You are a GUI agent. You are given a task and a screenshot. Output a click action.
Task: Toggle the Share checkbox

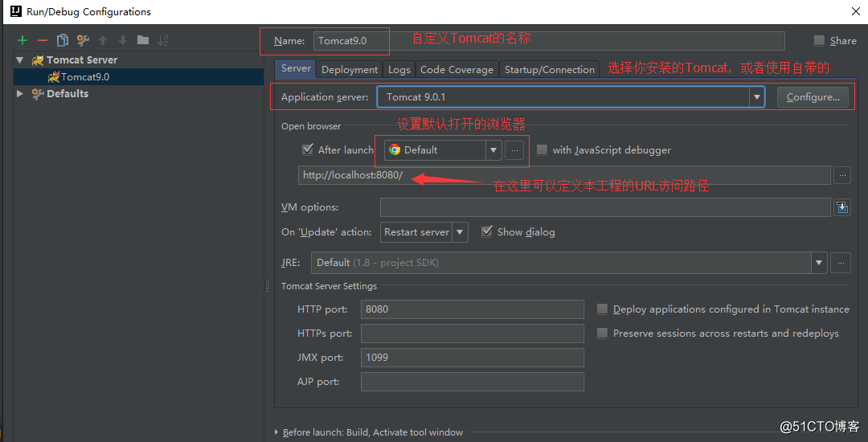(819, 40)
